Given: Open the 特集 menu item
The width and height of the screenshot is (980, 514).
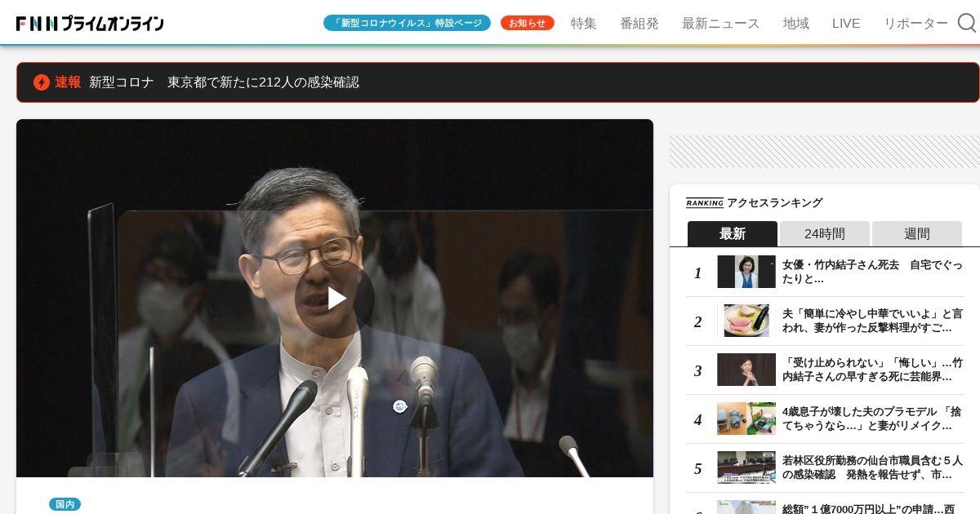Looking at the screenshot, I should click(x=584, y=24).
